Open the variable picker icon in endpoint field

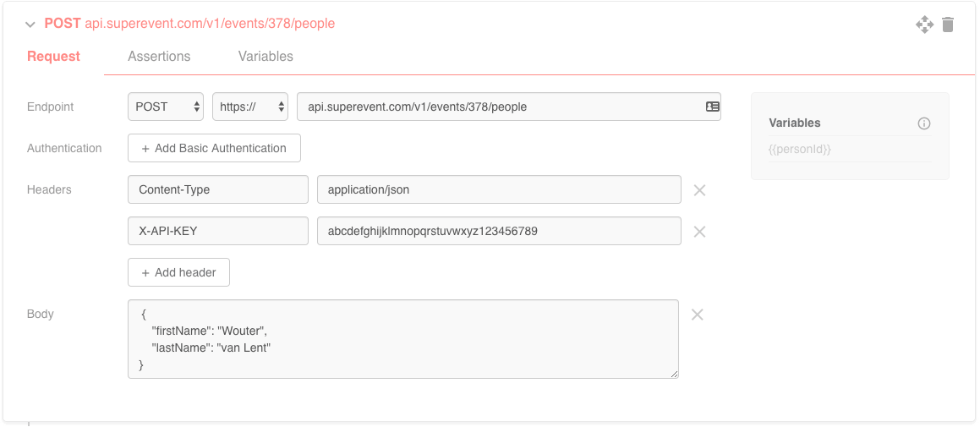(712, 107)
